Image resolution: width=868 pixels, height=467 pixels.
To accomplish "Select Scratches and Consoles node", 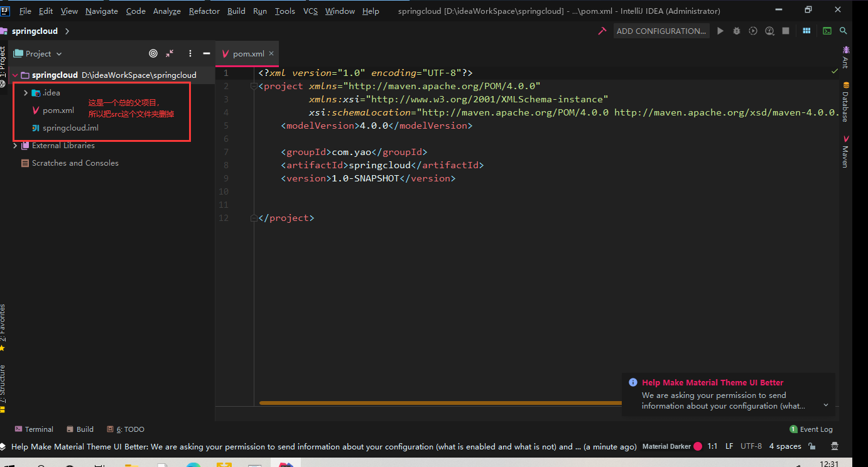I will [x=75, y=163].
